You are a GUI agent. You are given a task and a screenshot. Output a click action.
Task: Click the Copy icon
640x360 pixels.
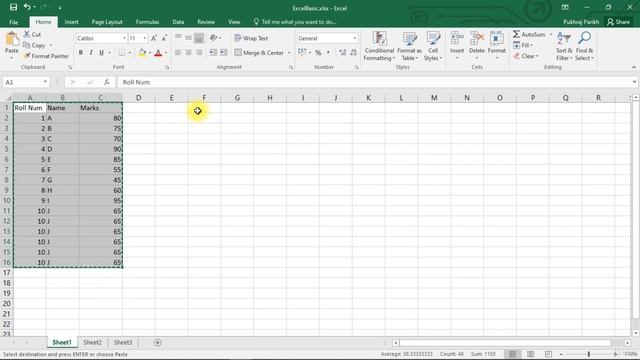coord(27,45)
